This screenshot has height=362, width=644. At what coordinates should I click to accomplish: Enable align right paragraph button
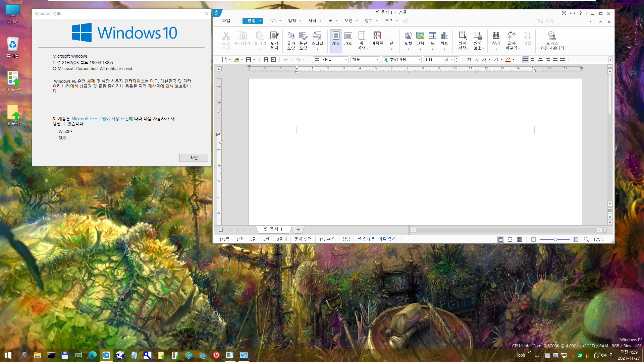(x=547, y=60)
